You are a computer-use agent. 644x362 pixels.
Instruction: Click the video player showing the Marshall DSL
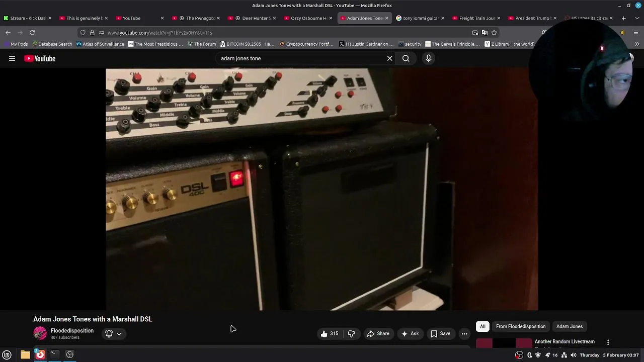pyautogui.click(x=321, y=189)
